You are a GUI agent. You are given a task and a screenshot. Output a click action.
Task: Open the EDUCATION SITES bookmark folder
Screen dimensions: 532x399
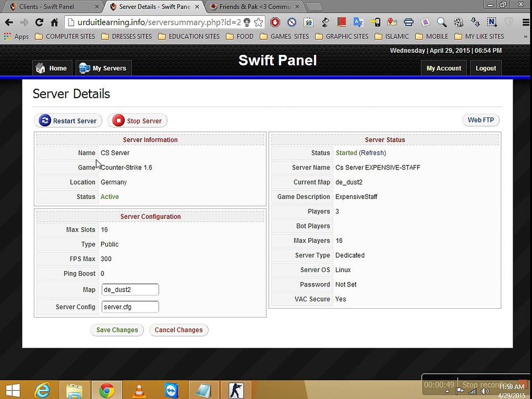point(189,37)
